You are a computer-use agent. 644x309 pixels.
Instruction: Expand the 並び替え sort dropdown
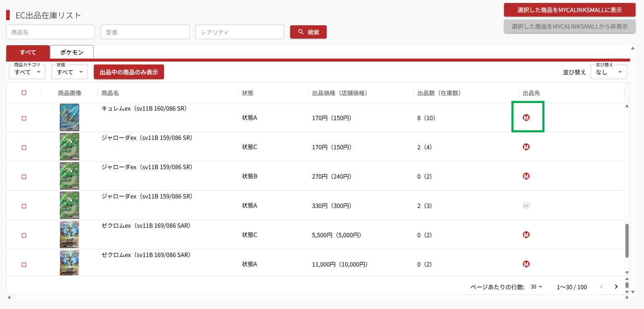pyautogui.click(x=608, y=72)
